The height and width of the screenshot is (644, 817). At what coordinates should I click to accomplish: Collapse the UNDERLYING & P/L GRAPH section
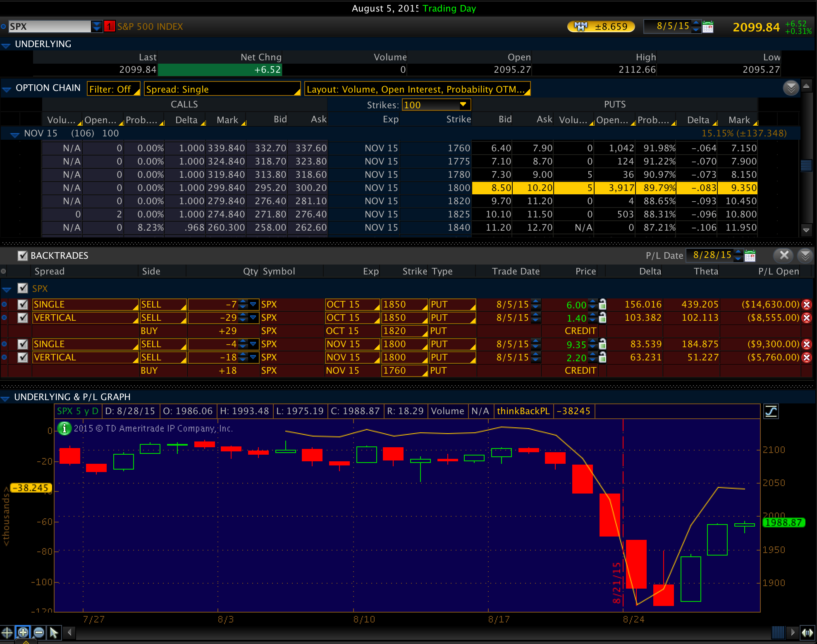(5, 398)
